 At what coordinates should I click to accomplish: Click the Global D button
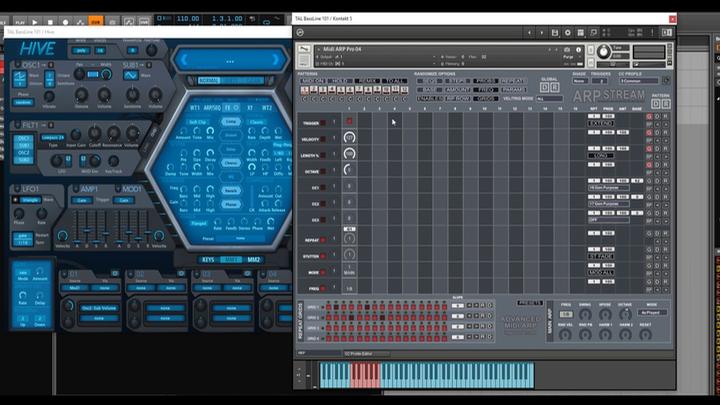tap(545, 87)
